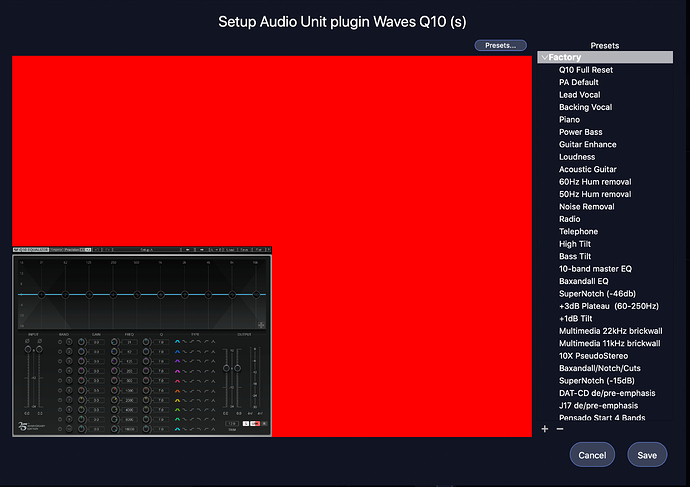This screenshot has width=690, height=487.
Task: Toggle band 7 enable circle
Action: [x=60, y=400]
